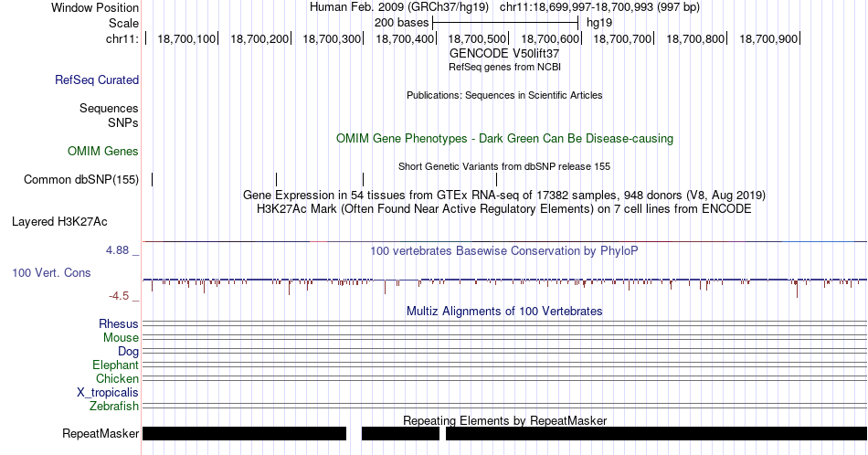Click the first dbSNP variant tick mark

tap(153, 179)
